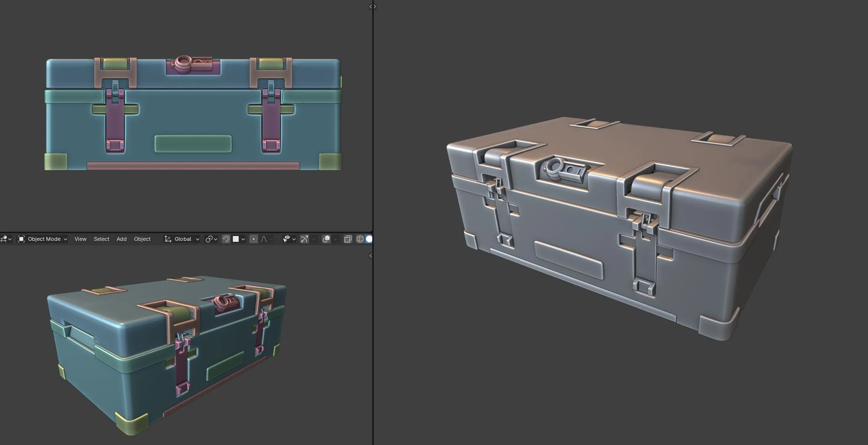
Task: Open the editor type selector dropdown
Action: [x=6, y=239]
